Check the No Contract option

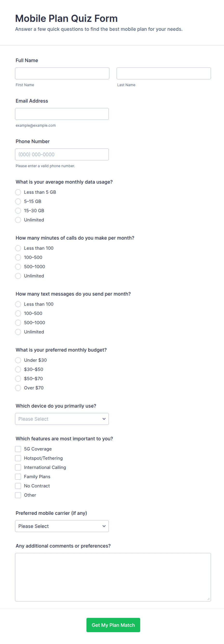[18, 486]
